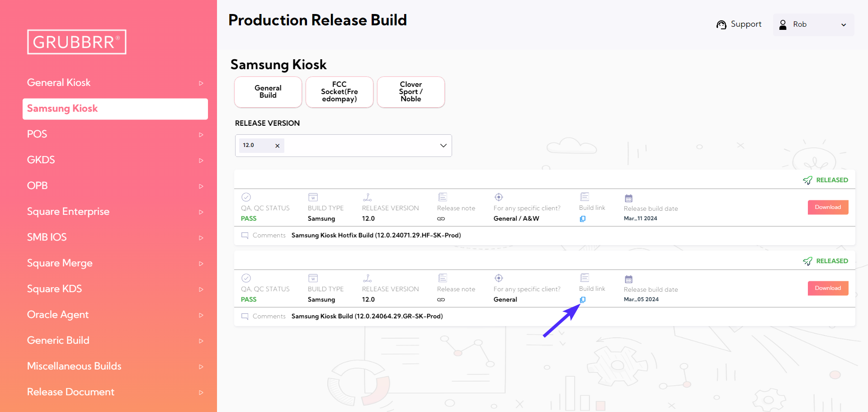The image size is (868, 412).
Task: Copy build link for Mar_11 2024 Hotfix build
Action: click(x=583, y=219)
